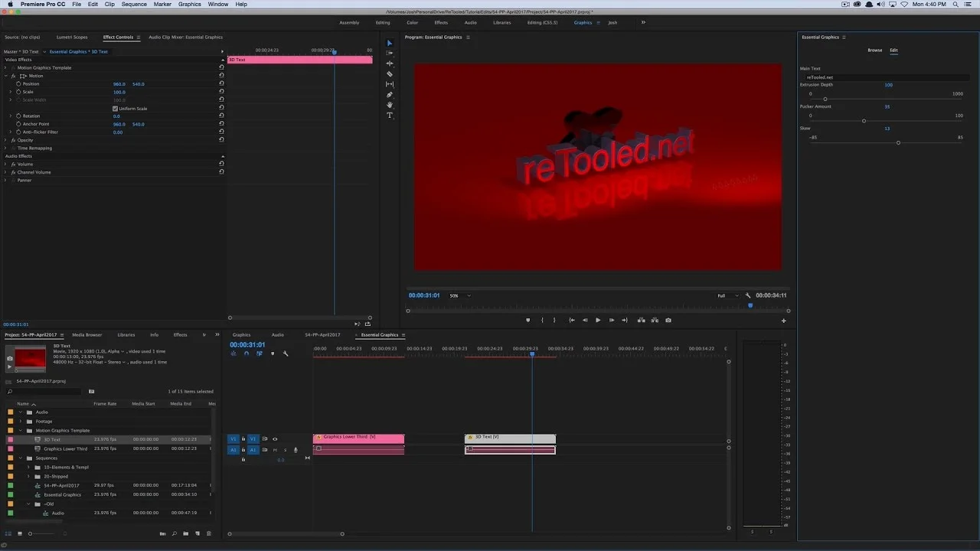Screen dimensions: 980x551
Task: Click Main Text input field reTooled.net
Action: tap(887, 77)
